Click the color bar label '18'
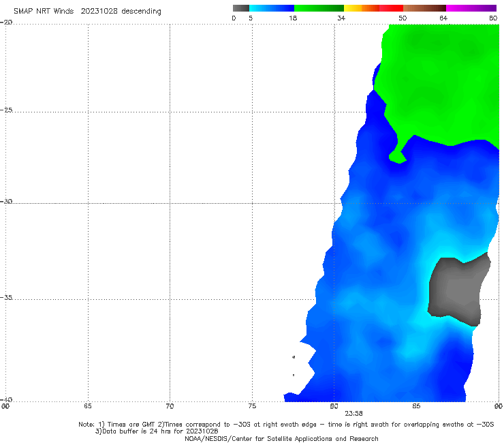The image size is (504, 443). [x=293, y=18]
